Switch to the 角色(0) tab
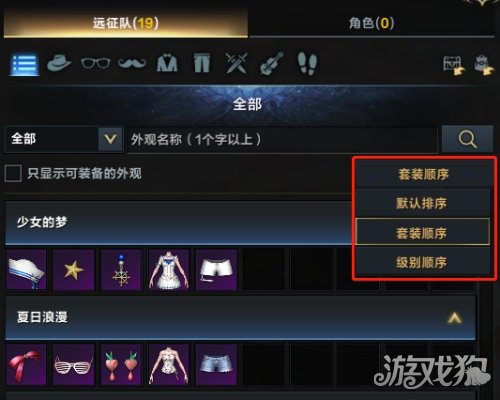 [372, 23]
